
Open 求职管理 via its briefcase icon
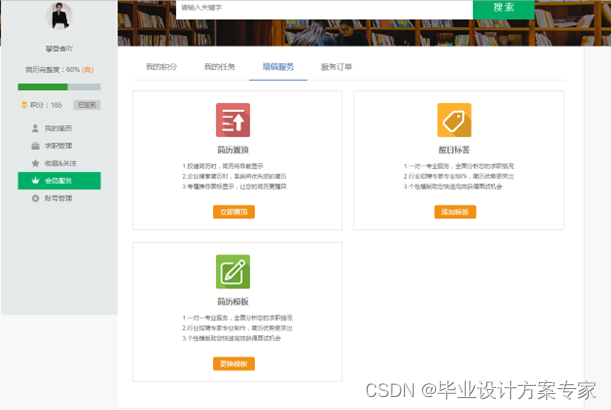(35, 146)
